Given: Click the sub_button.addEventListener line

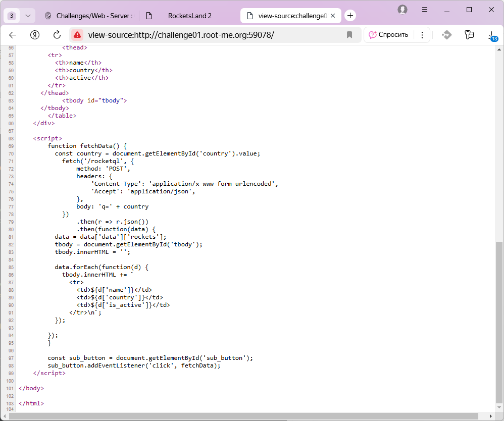Looking at the screenshot, I should (x=134, y=365).
